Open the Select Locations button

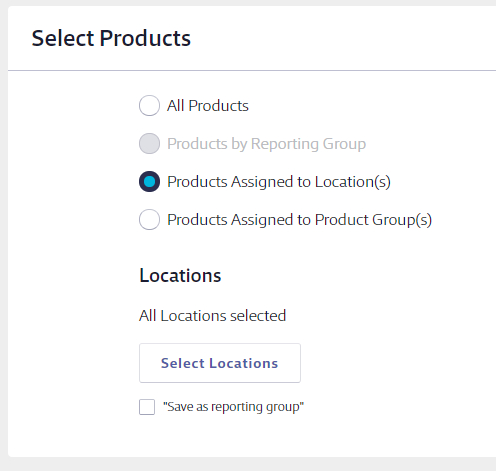220,363
